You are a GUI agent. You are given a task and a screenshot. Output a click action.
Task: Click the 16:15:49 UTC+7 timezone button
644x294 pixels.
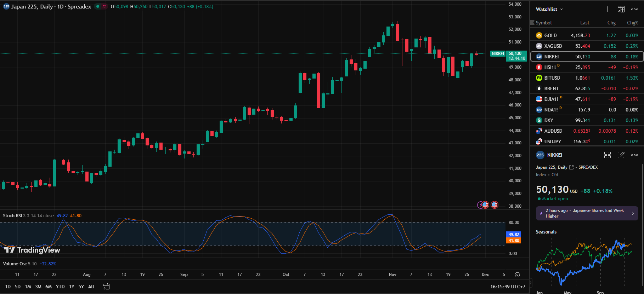coord(508,287)
